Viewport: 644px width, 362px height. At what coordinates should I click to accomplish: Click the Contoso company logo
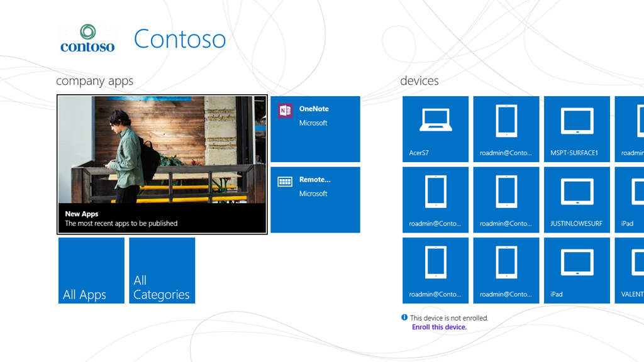pos(87,38)
